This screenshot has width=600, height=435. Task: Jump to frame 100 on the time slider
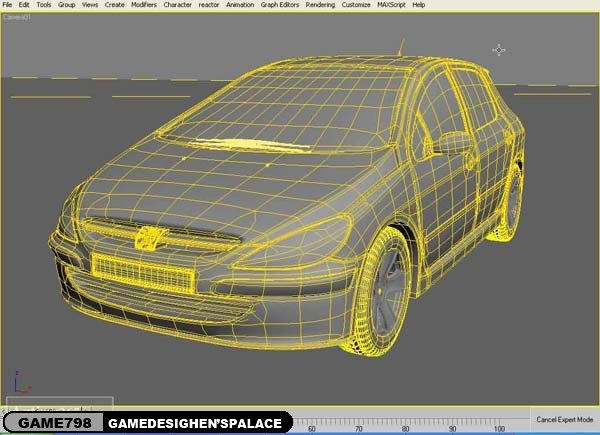coord(499,428)
